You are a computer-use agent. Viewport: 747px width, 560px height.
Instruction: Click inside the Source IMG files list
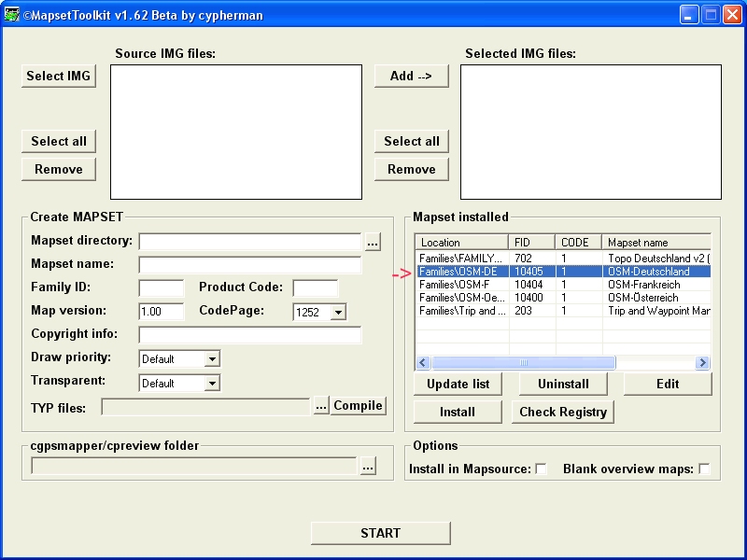click(236, 132)
